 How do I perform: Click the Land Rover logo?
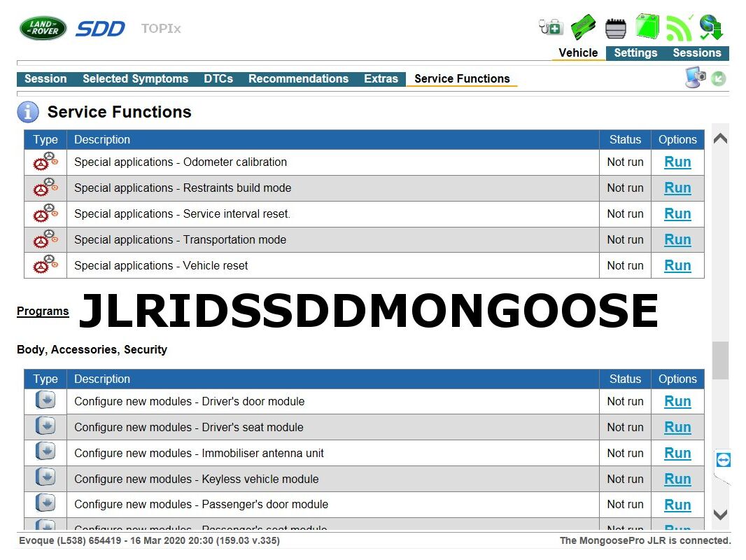[x=43, y=28]
